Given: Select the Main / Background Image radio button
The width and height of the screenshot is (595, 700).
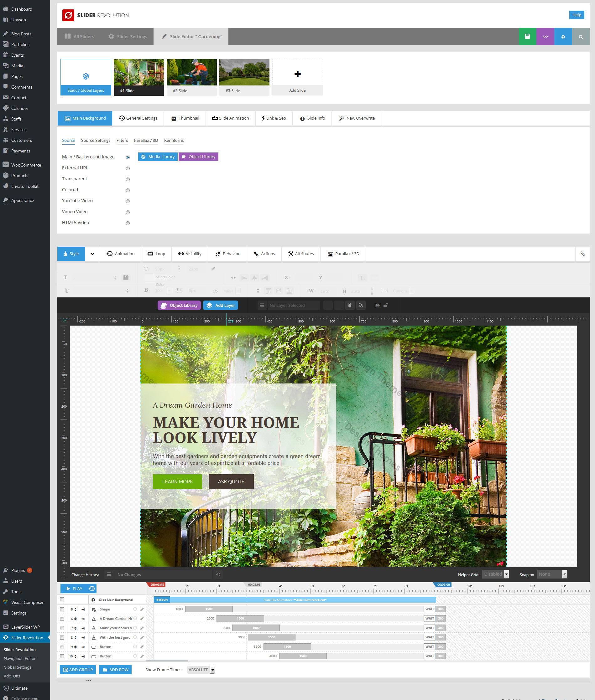Looking at the screenshot, I should pos(128,157).
